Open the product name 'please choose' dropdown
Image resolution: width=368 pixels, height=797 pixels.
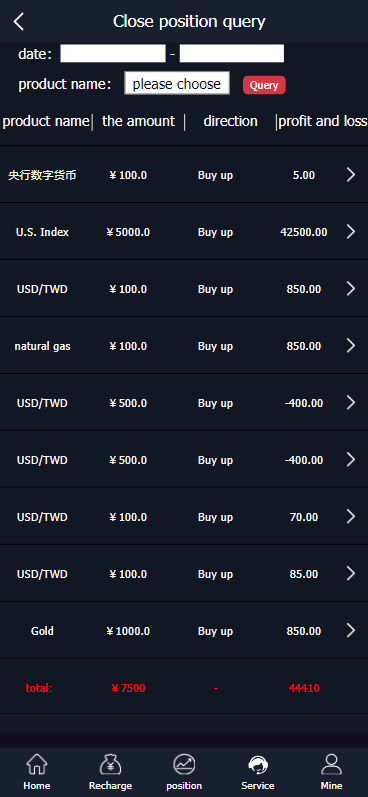(x=177, y=83)
